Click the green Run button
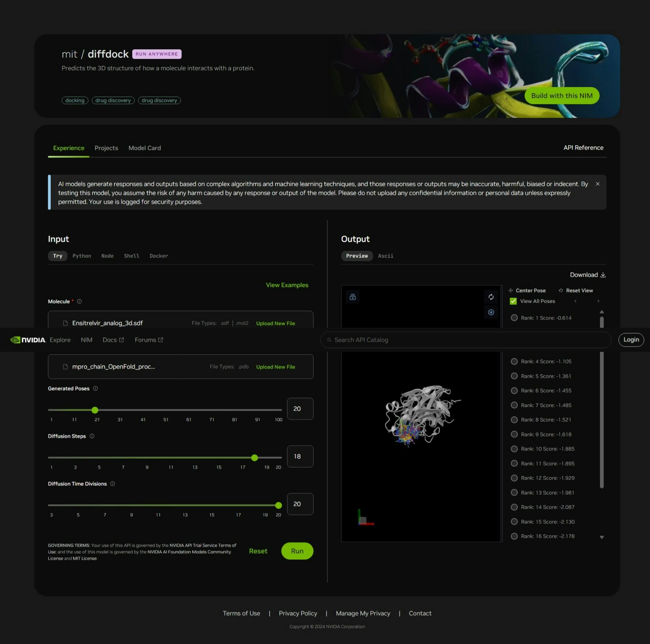Image resolution: width=650 pixels, height=644 pixels. 297,551
